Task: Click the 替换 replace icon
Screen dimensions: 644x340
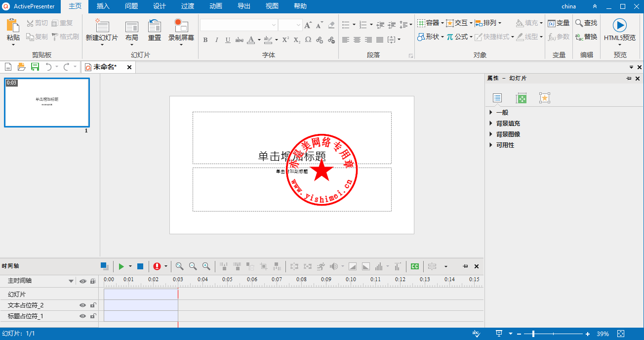Action: pos(579,37)
